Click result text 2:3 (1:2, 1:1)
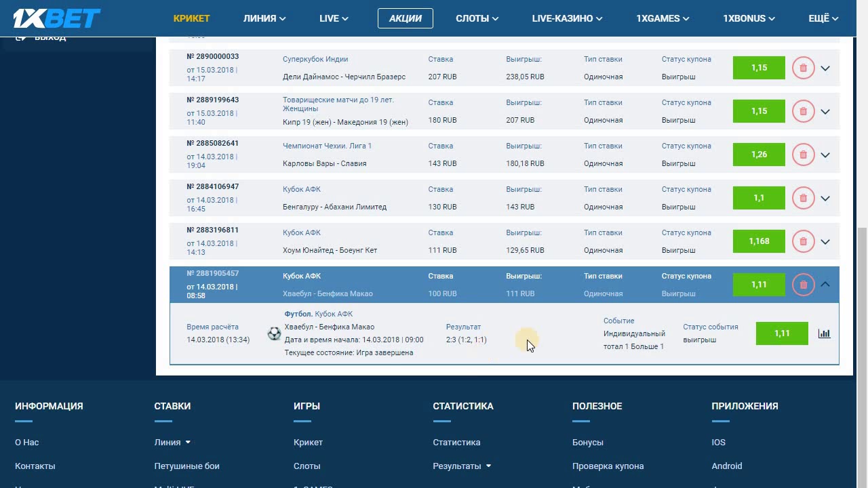 tap(467, 340)
